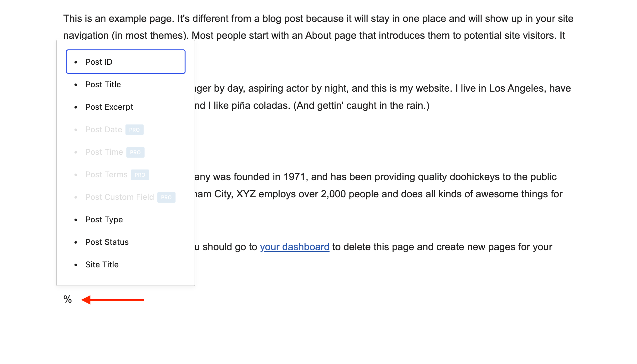The width and height of the screenshot is (637, 364).
Task: Select the Post Terms item
Action: (x=106, y=174)
